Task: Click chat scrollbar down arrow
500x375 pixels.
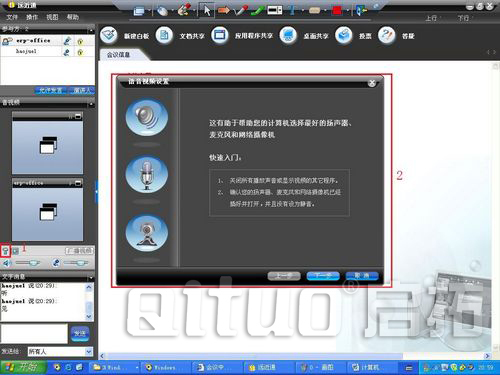Action: click(89, 317)
